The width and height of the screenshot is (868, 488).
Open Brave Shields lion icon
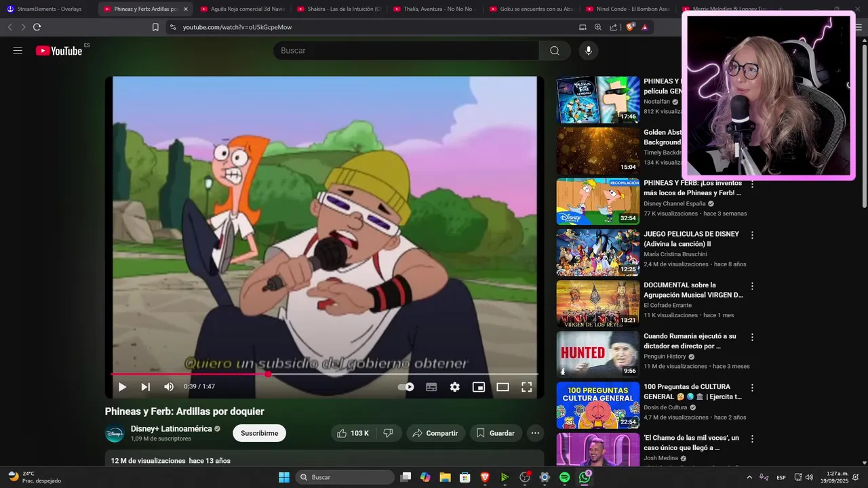(630, 27)
